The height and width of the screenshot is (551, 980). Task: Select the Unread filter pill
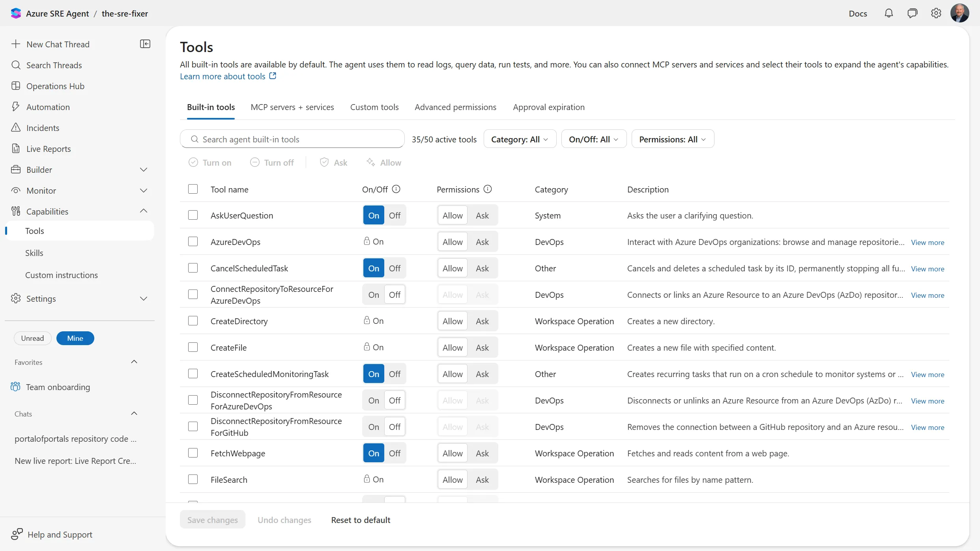click(32, 338)
